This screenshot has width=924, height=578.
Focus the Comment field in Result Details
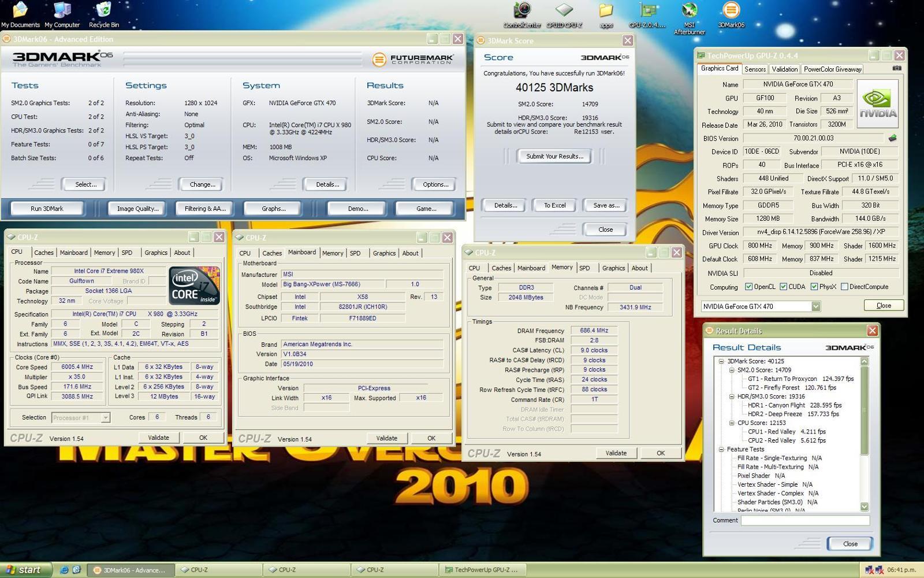coord(805,520)
